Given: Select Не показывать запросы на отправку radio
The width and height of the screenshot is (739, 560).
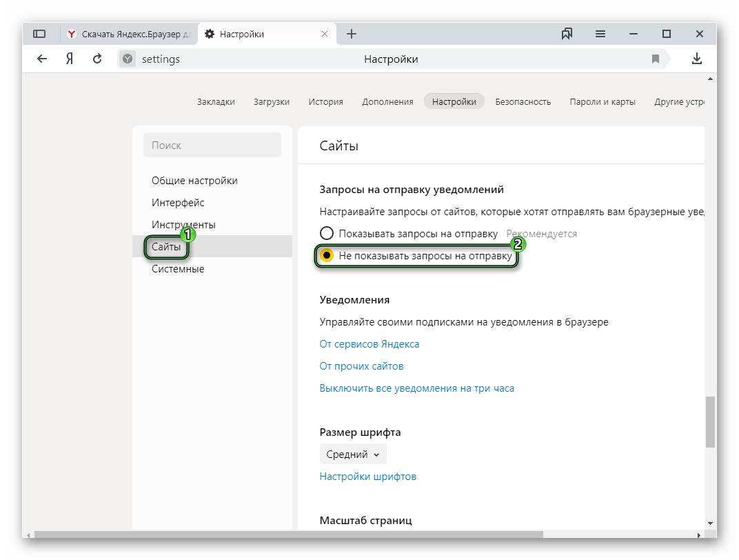Looking at the screenshot, I should pyautogui.click(x=327, y=255).
